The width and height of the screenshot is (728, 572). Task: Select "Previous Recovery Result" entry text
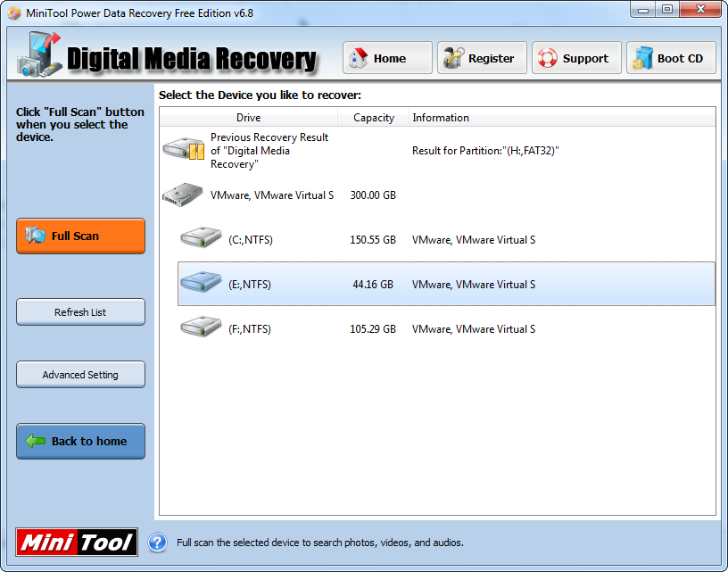click(269, 151)
